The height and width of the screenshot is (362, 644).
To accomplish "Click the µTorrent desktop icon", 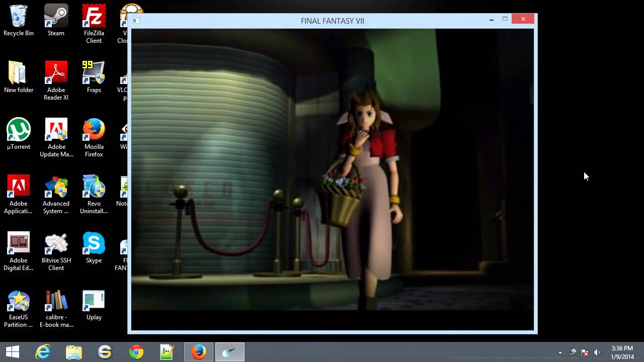I will pyautogui.click(x=19, y=134).
